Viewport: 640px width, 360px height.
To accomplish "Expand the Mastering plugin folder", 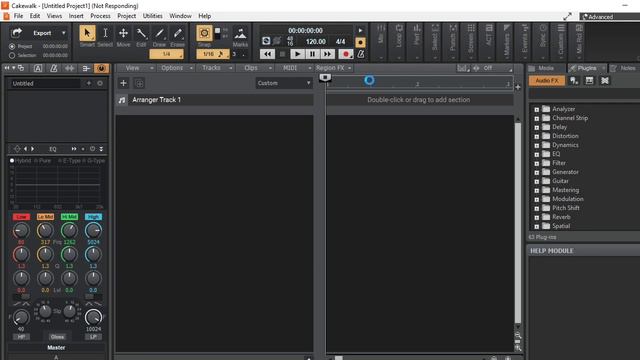I will [x=537, y=190].
